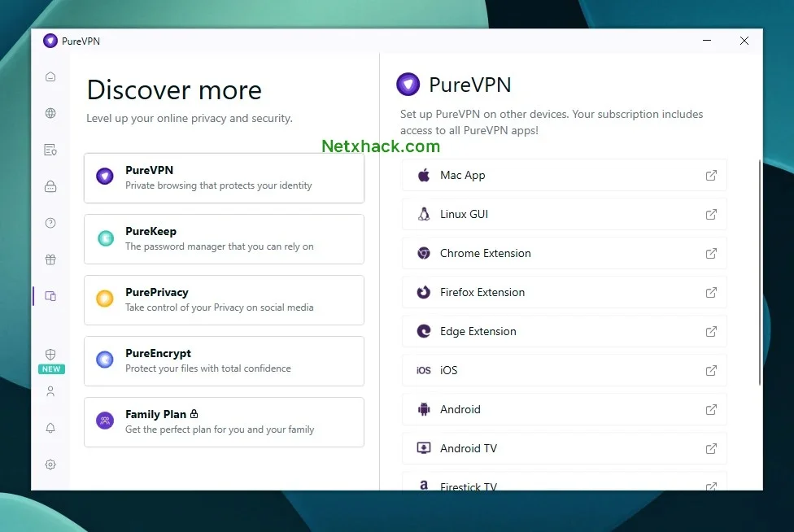Select the PurePrivacy card

(x=224, y=300)
